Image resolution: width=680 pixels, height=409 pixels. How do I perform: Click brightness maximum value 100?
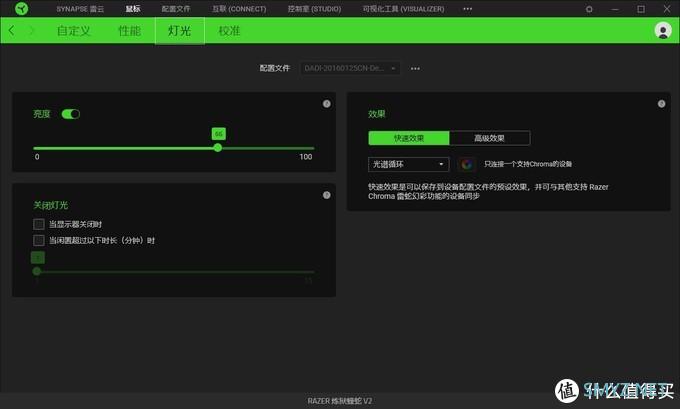[x=306, y=157]
